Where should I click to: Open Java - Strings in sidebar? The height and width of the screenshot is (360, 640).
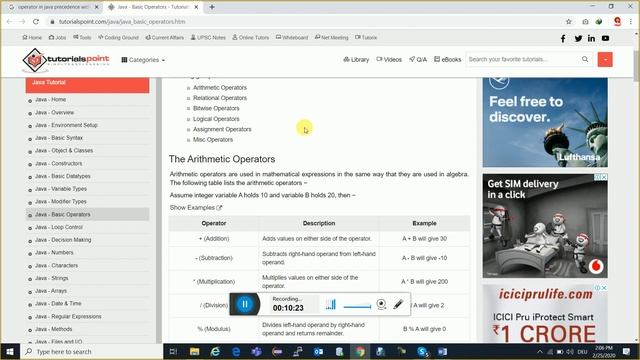51,278
